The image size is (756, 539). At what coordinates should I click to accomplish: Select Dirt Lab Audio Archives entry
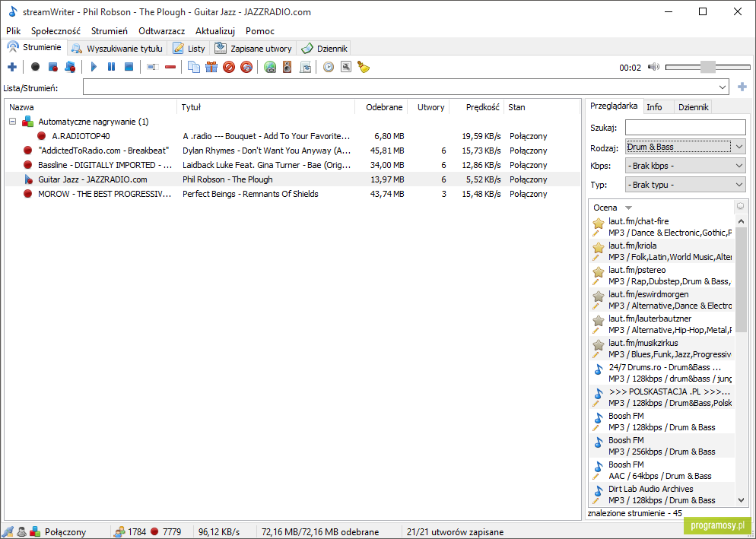(x=662, y=495)
